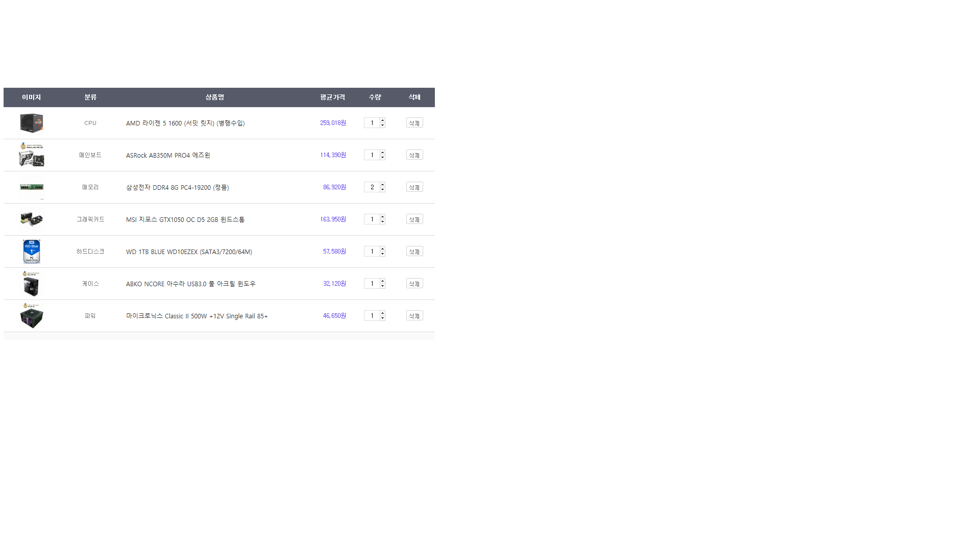Screen dimensions: 980x551
Task: Increase quantity of the ABKO NCORE case
Action: click(x=383, y=281)
